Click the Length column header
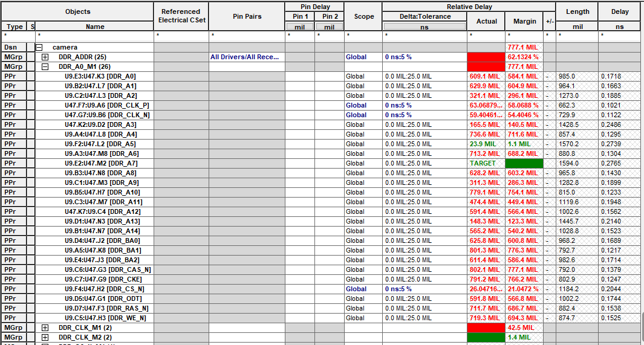The image size is (644, 345). point(577,11)
